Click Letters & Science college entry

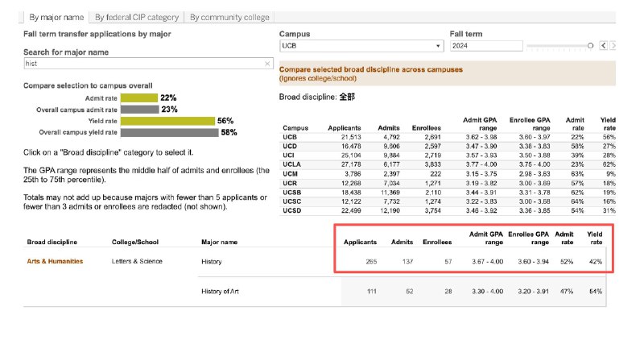(x=137, y=262)
